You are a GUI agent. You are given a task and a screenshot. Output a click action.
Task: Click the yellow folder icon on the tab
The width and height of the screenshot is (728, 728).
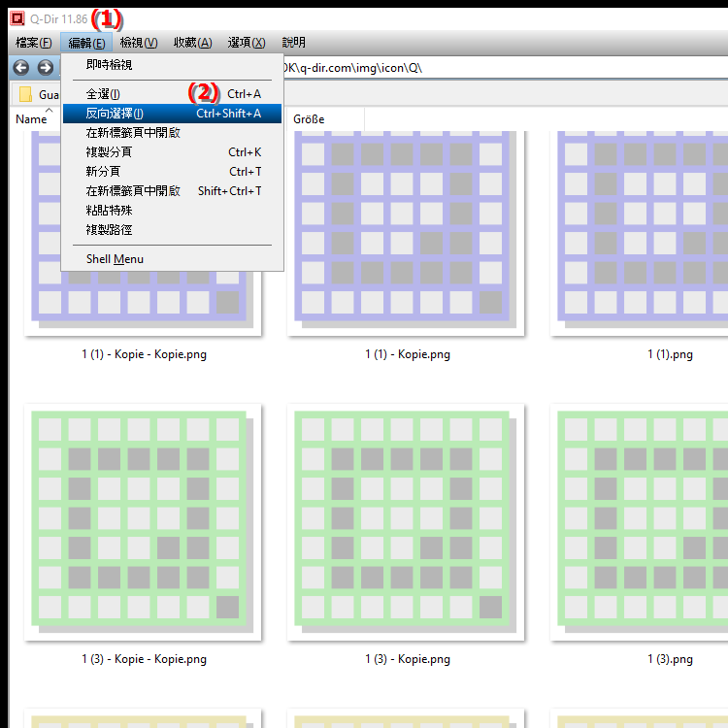tap(25, 94)
